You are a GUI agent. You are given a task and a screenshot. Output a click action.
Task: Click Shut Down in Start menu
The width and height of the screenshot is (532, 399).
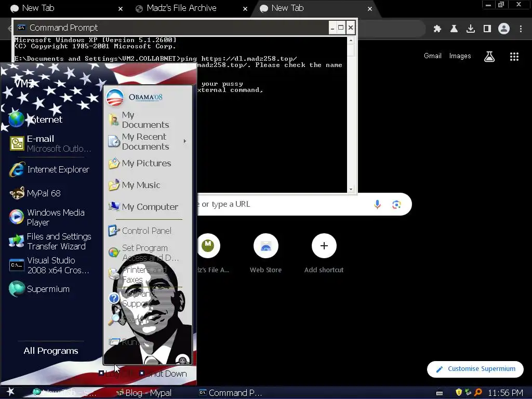click(x=163, y=374)
